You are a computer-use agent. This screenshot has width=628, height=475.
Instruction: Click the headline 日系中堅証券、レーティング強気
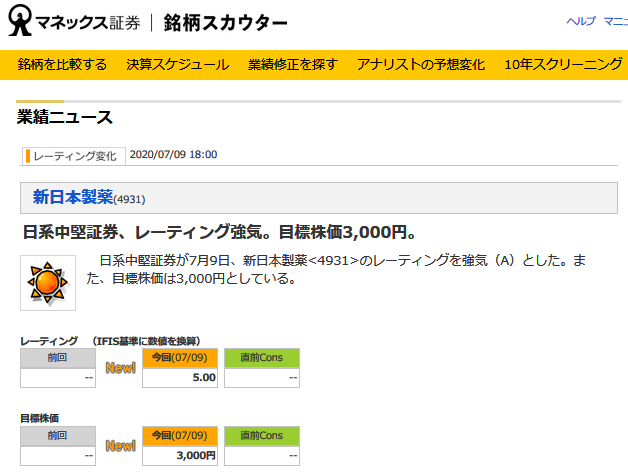tap(218, 233)
